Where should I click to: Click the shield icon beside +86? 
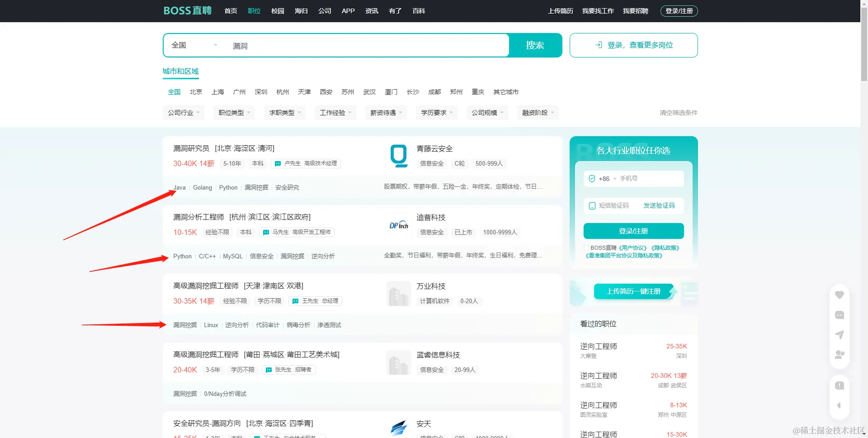click(x=592, y=179)
